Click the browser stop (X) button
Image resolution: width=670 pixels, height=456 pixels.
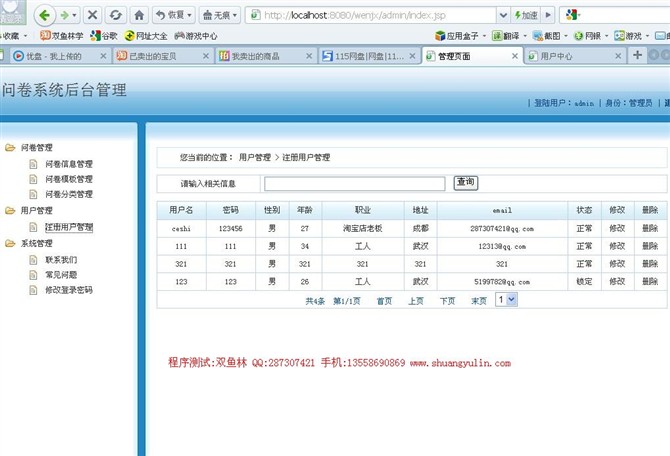[93, 15]
